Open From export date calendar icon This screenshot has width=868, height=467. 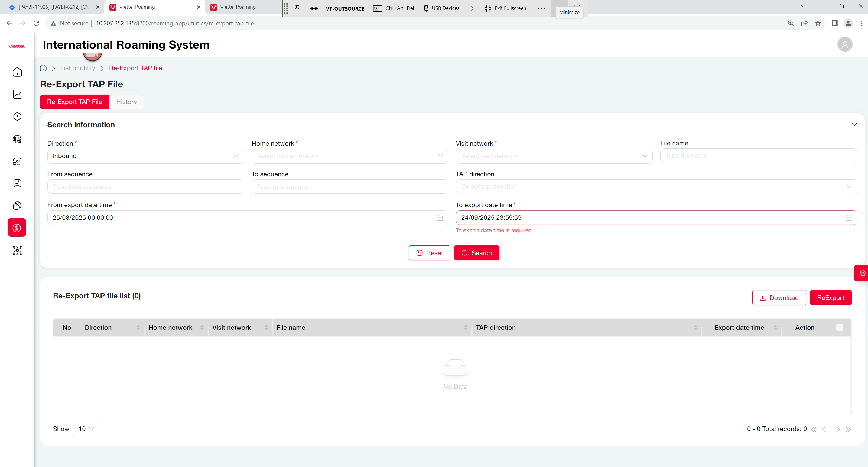(x=439, y=218)
